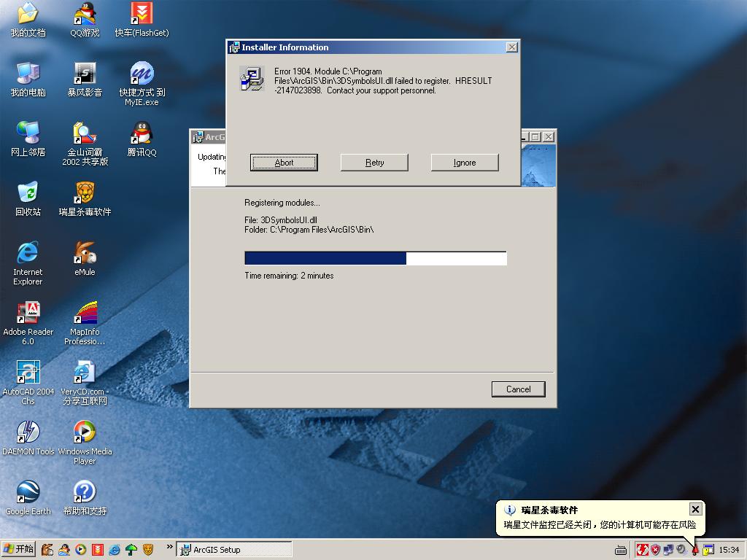The height and width of the screenshot is (560, 747).
Task: Select the Google Earth desktop icon
Action: point(28,497)
